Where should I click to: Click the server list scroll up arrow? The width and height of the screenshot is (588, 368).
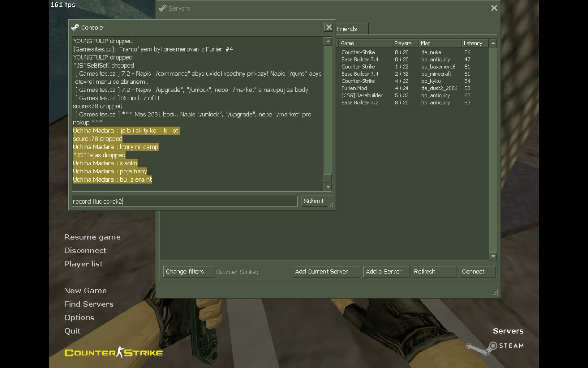[x=493, y=43]
